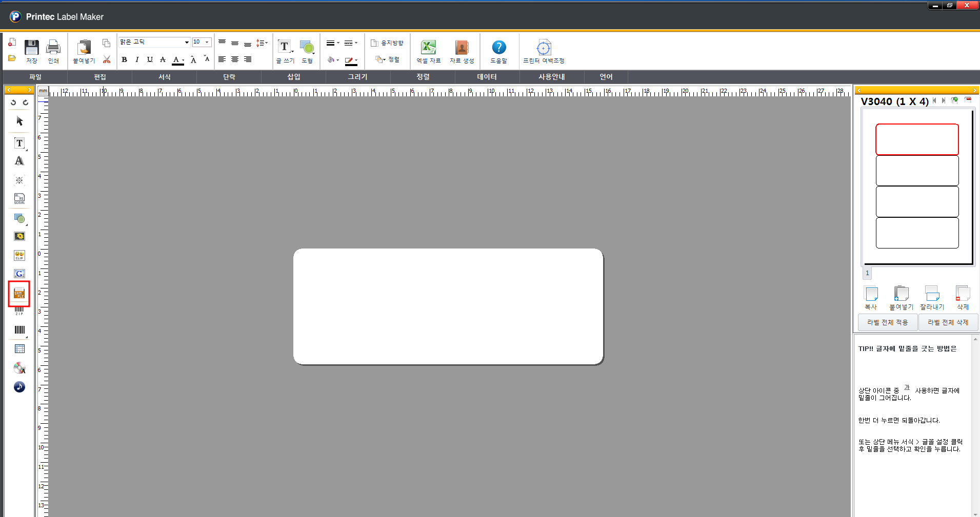Select the Barcode tool
980x517 pixels.
pos(19,330)
